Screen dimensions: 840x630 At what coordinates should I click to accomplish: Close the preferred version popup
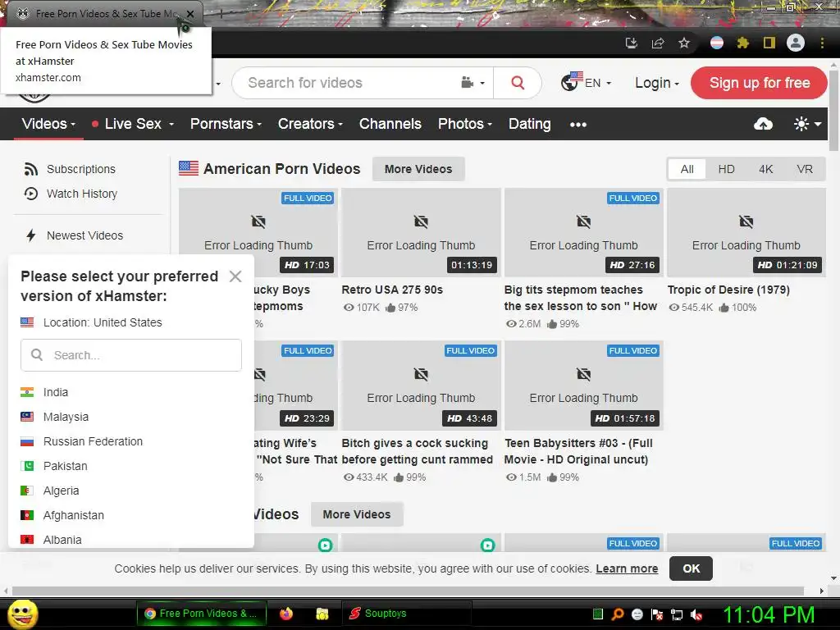[235, 276]
